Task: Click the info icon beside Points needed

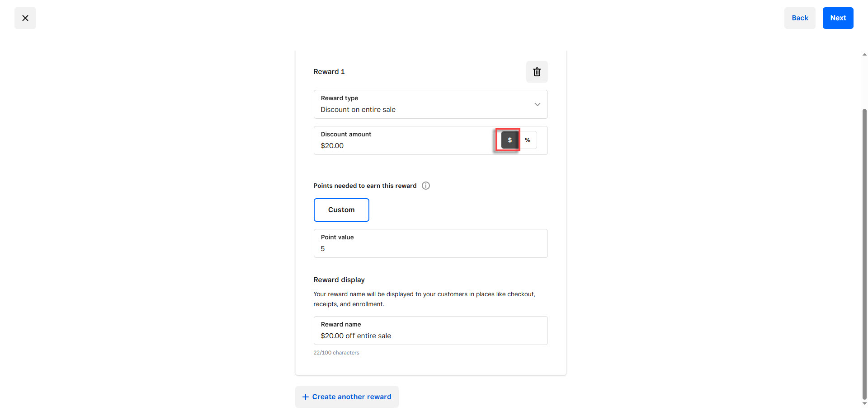Action: point(425,186)
